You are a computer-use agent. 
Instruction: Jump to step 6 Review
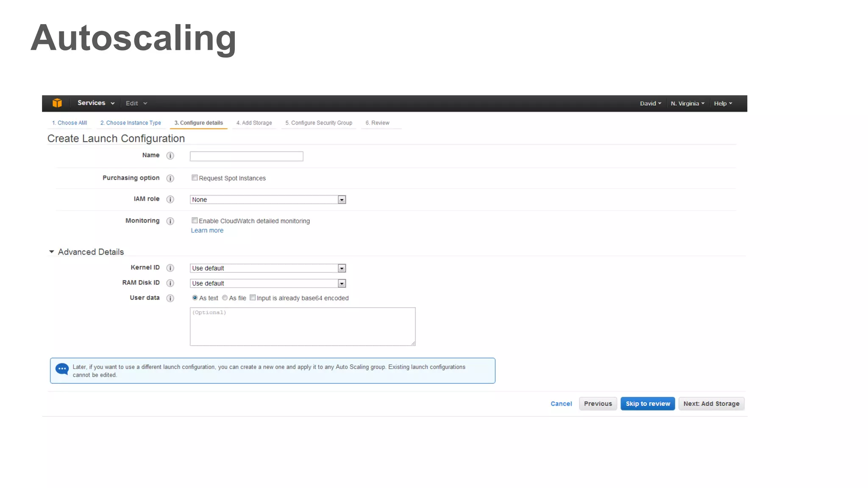(x=378, y=123)
